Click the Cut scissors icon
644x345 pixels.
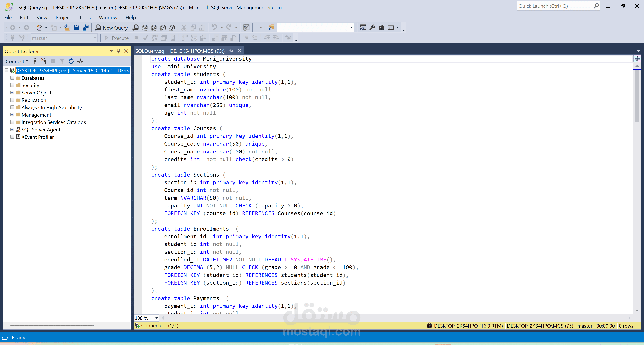click(x=184, y=28)
